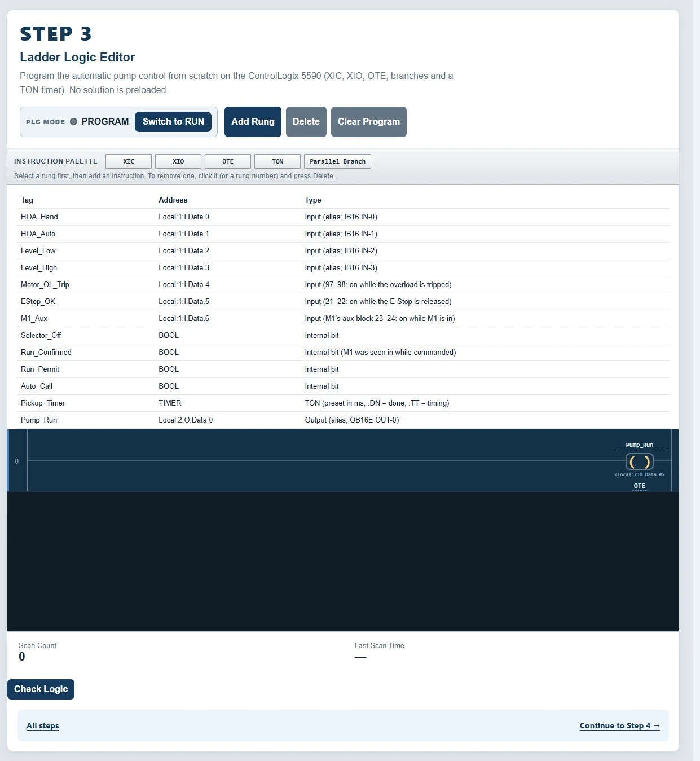
Task: Click the Level_High tag name
Action: pos(39,268)
